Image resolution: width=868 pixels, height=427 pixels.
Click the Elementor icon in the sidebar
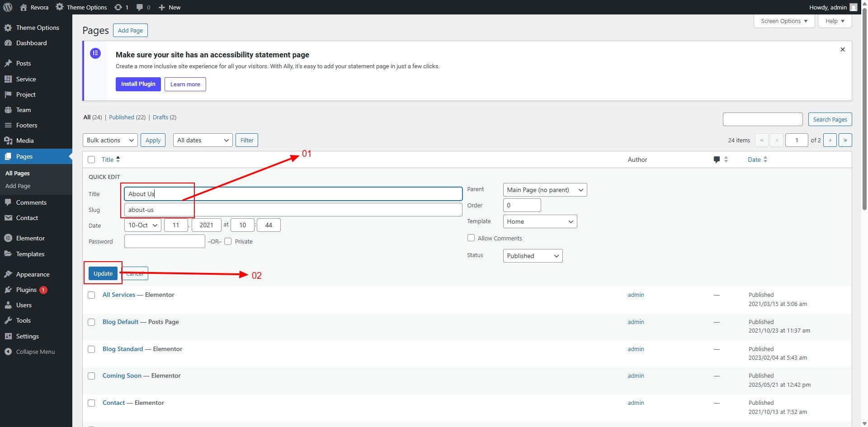pyautogui.click(x=8, y=238)
